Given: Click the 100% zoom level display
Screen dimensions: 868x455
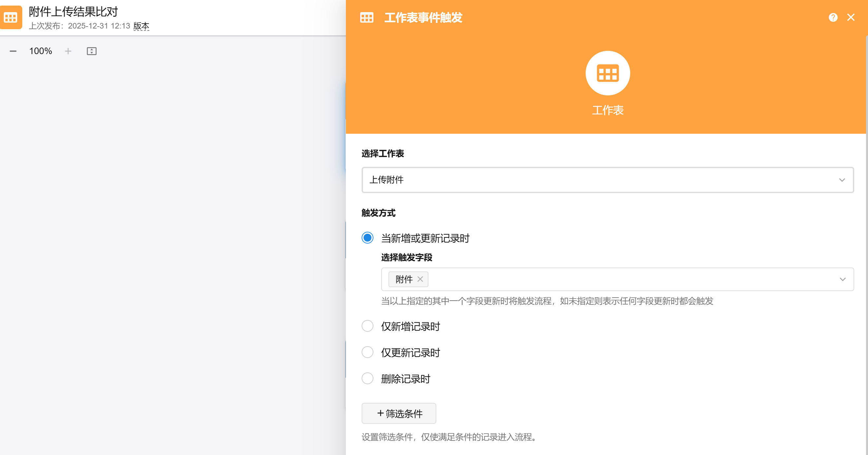Looking at the screenshot, I should click(40, 51).
